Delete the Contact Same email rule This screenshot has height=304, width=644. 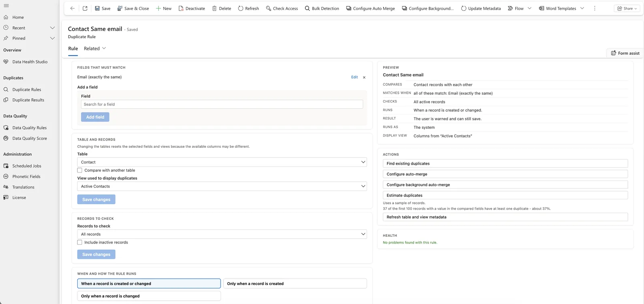[x=222, y=8]
